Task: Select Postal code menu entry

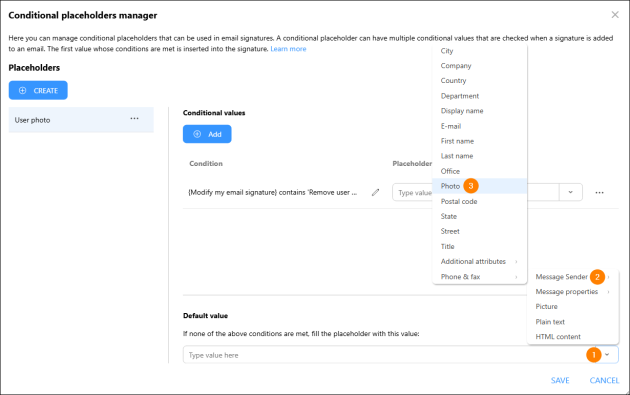Action: click(x=479, y=201)
